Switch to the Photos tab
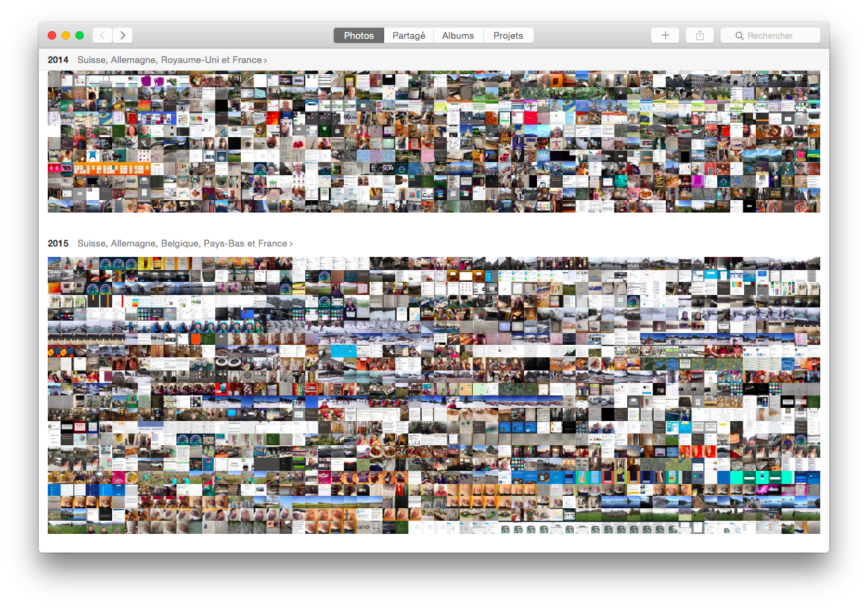The height and width of the screenshot is (608, 868). [359, 35]
